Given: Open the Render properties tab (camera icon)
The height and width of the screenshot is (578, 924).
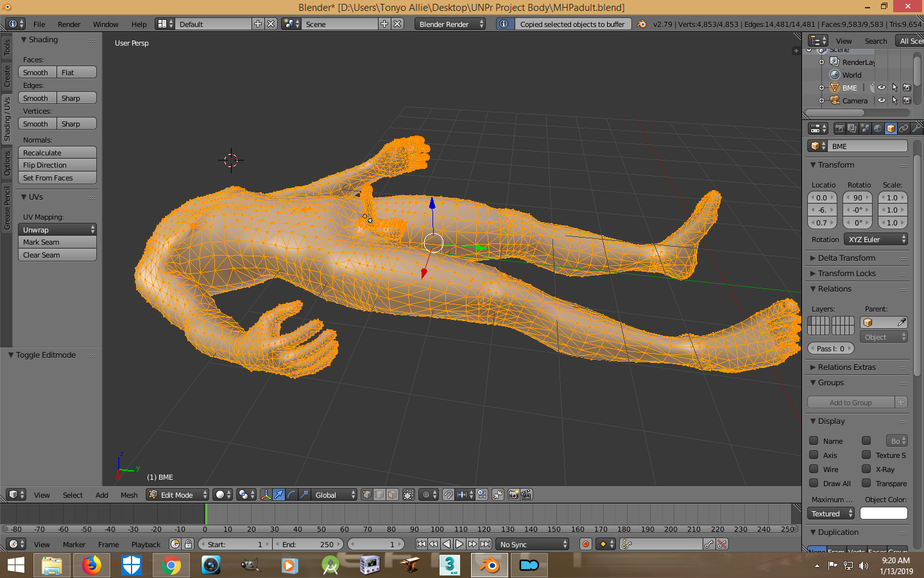Looking at the screenshot, I should click(x=839, y=128).
